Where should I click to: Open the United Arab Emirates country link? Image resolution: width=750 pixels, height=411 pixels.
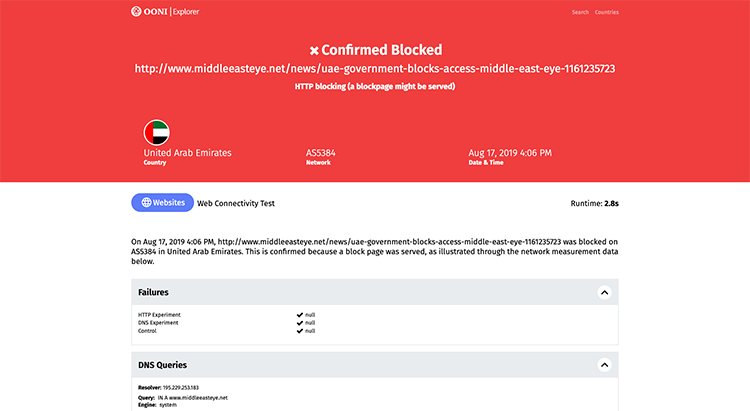(x=188, y=153)
